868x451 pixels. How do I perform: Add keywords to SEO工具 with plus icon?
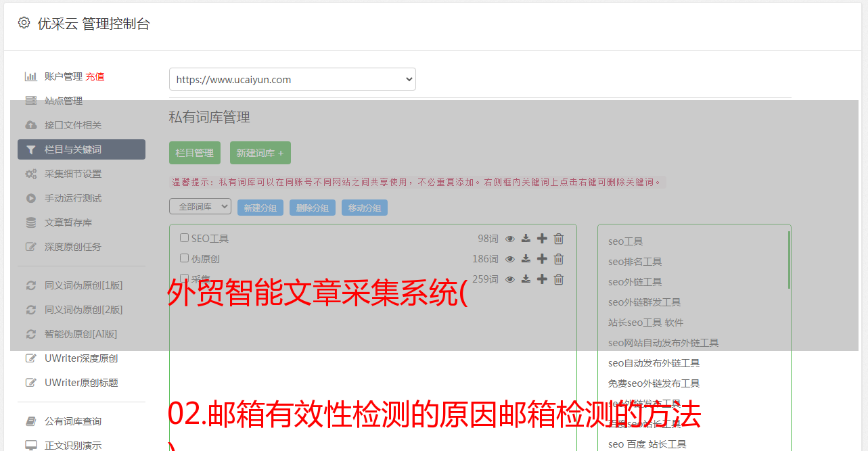tap(542, 239)
